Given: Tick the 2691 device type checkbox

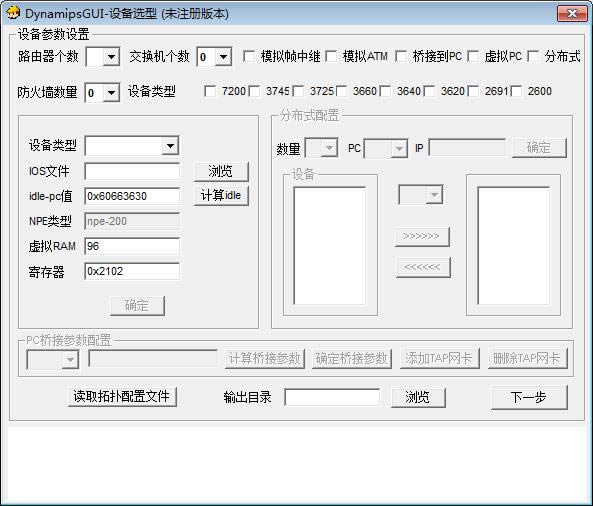Looking at the screenshot, I should [x=473, y=91].
